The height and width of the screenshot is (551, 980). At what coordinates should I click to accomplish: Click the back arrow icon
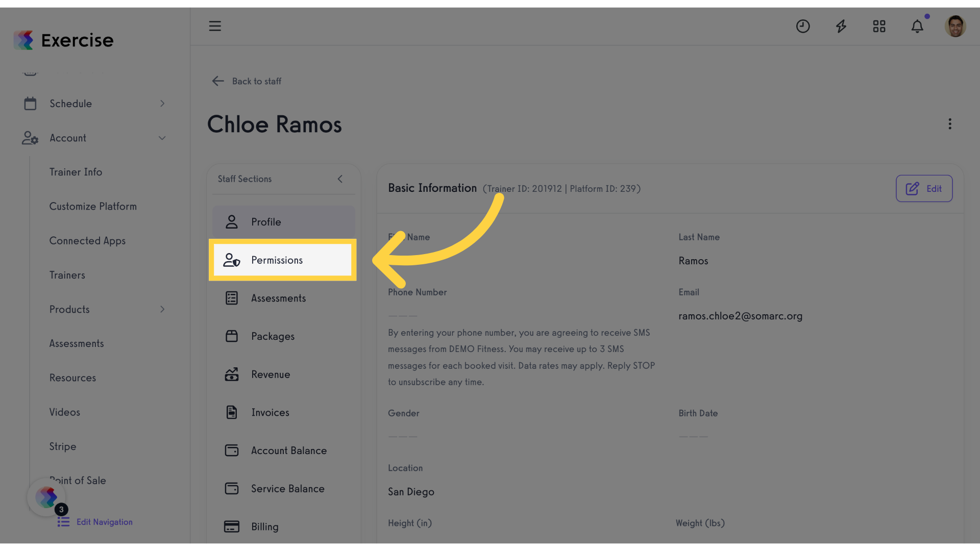(218, 81)
